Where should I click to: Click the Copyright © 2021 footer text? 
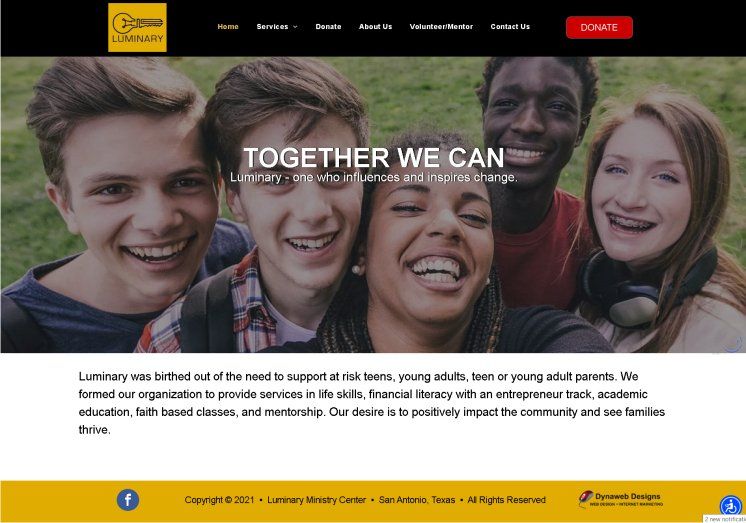click(x=219, y=500)
